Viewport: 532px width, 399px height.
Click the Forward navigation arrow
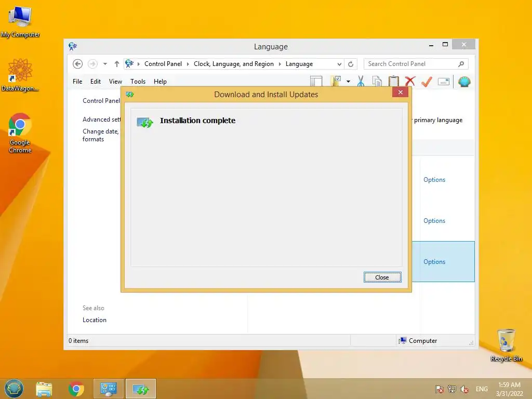[92, 64]
